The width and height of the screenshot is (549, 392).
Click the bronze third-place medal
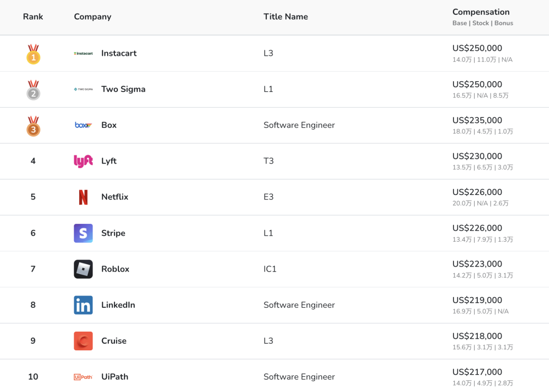tap(34, 126)
